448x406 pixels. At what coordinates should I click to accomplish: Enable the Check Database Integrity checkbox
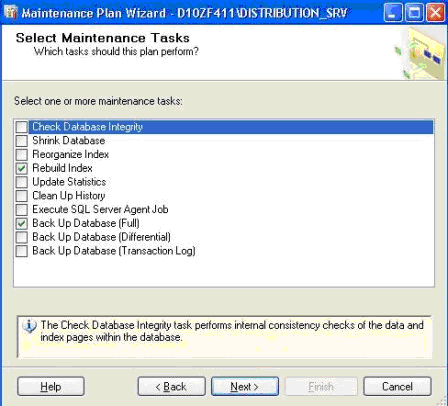tap(22, 127)
